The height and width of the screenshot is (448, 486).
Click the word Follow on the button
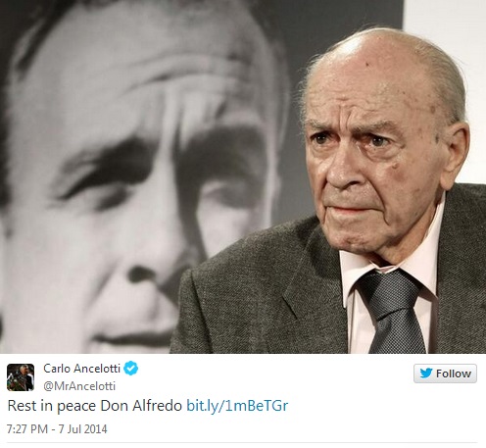point(454,373)
